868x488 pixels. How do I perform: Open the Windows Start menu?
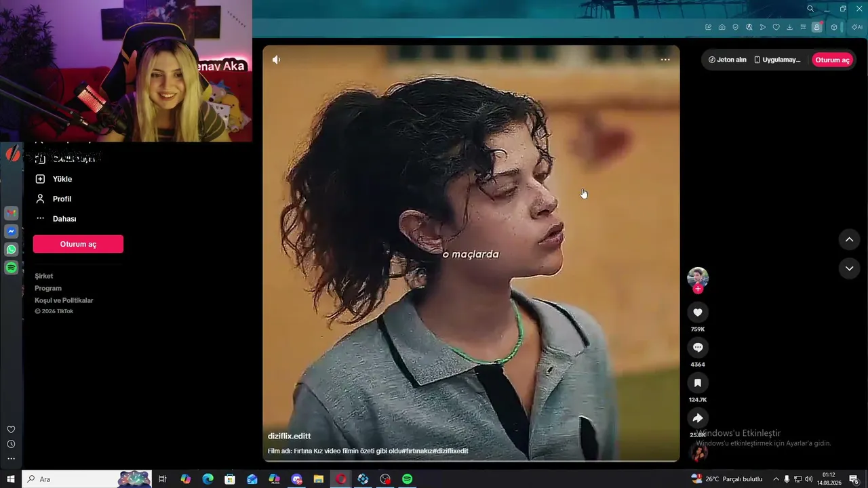coord(11,479)
